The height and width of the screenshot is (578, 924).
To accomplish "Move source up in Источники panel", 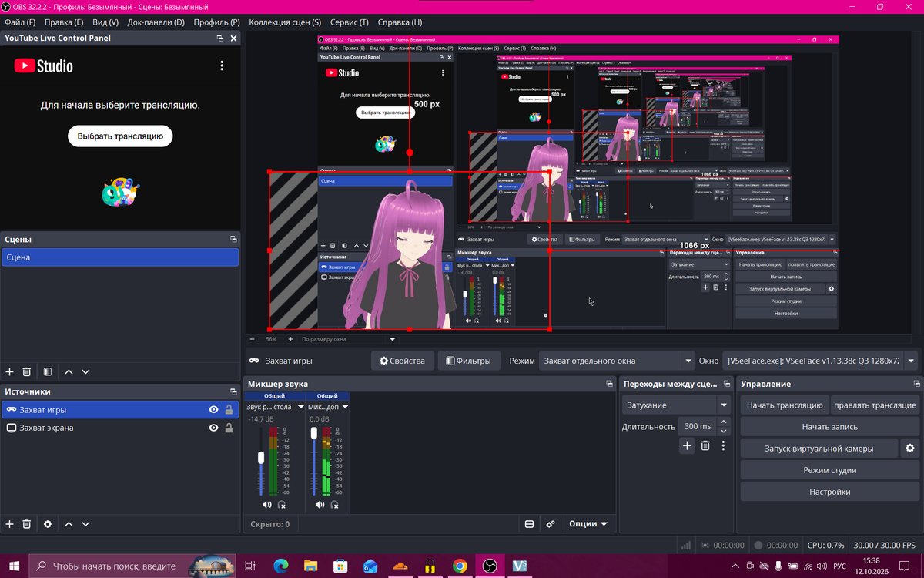I will 69,524.
